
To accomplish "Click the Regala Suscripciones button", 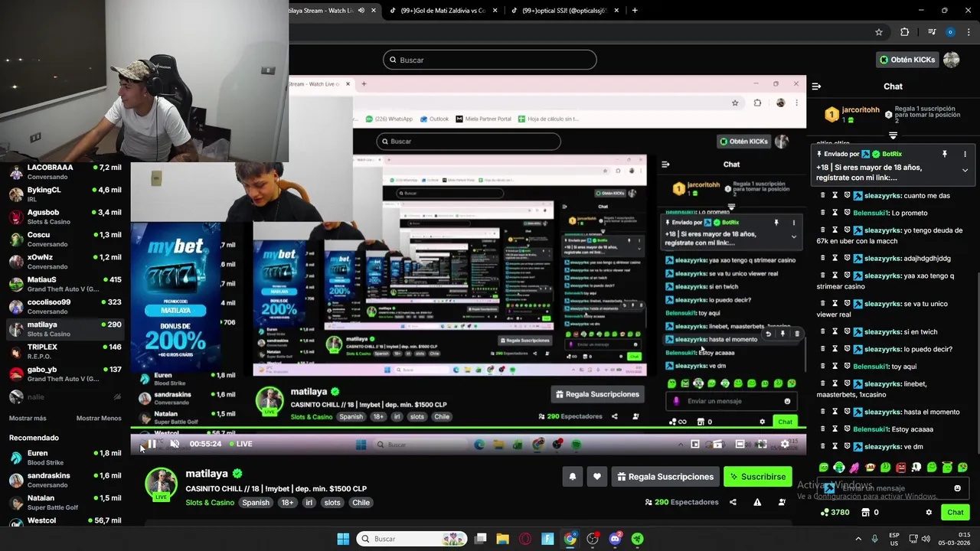I will coord(665,477).
